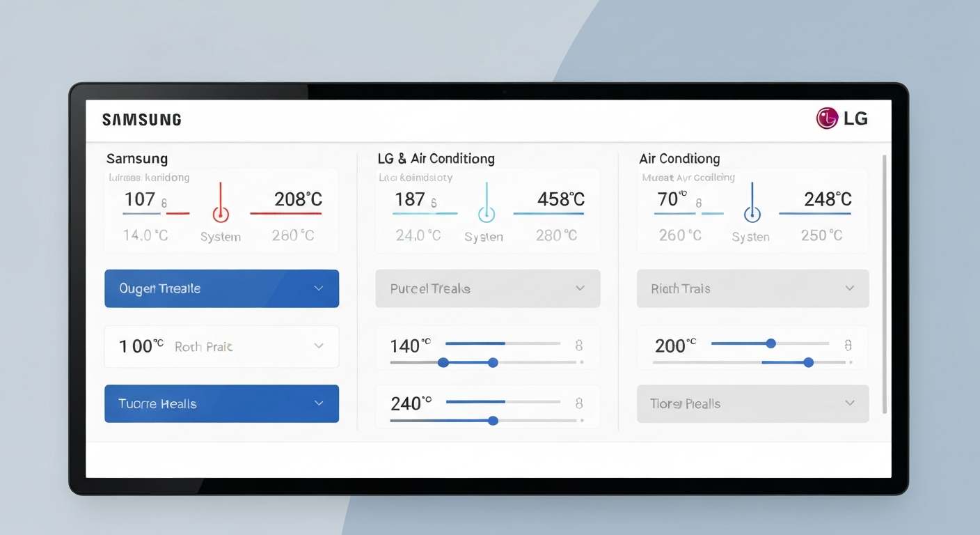Viewport: 980px width, 535px height.
Task: Click the 260 °C value in Samsung panel
Action: 293,235
